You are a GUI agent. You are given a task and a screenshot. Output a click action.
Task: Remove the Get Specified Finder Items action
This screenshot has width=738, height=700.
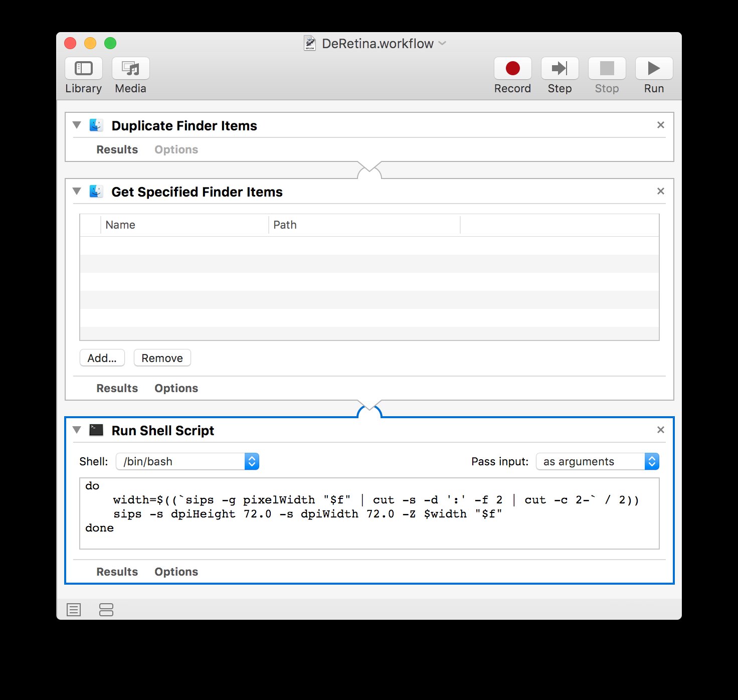(x=661, y=191)
